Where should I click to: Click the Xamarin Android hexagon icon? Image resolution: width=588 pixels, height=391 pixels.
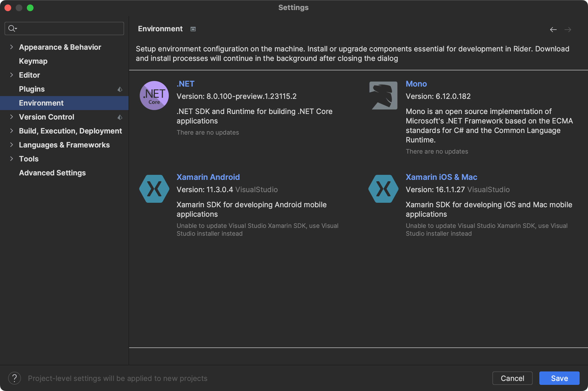point(154,189)
